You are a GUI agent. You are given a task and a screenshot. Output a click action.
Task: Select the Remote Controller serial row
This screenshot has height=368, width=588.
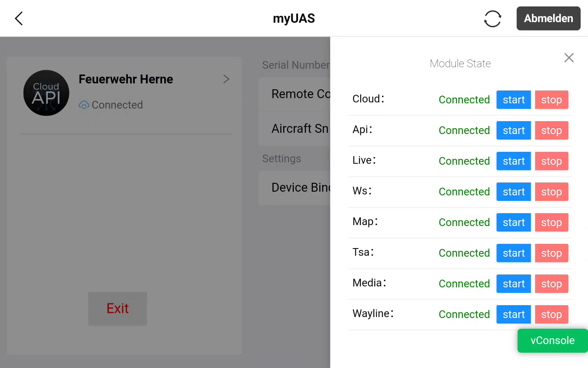tap(295, 94)
